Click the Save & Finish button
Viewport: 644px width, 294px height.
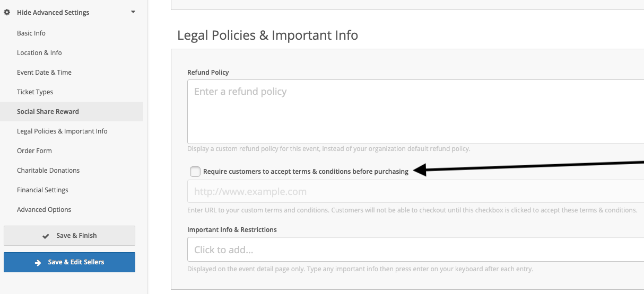(69, 236)
